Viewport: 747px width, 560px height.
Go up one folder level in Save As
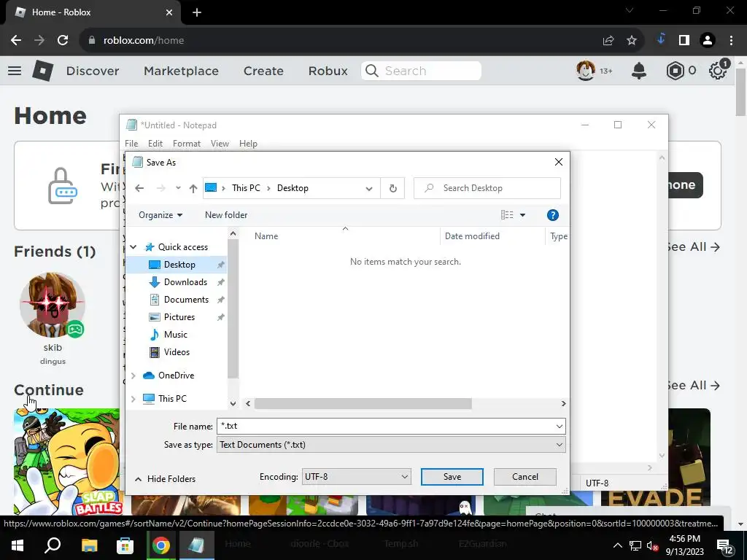[193, 188]
